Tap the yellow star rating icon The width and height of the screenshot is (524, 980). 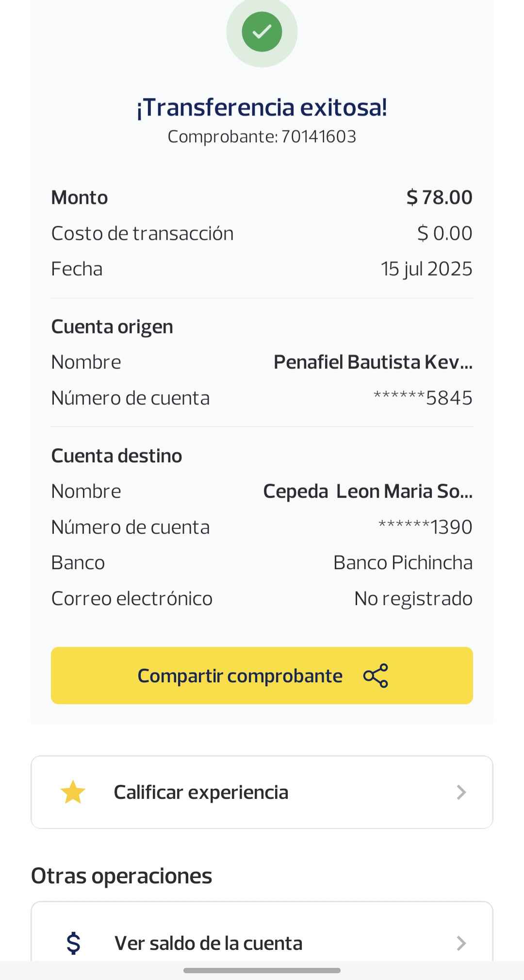73,792
